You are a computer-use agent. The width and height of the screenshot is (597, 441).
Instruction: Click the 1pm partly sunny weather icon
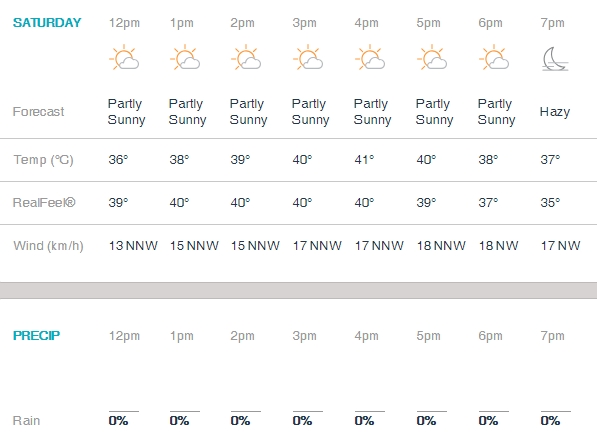click(185, 58)
